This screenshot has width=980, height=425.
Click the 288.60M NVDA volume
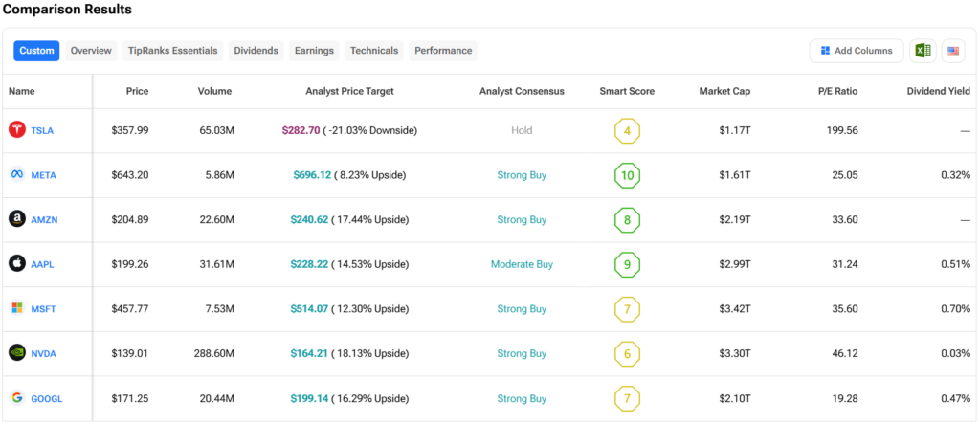tap(214, 354)
